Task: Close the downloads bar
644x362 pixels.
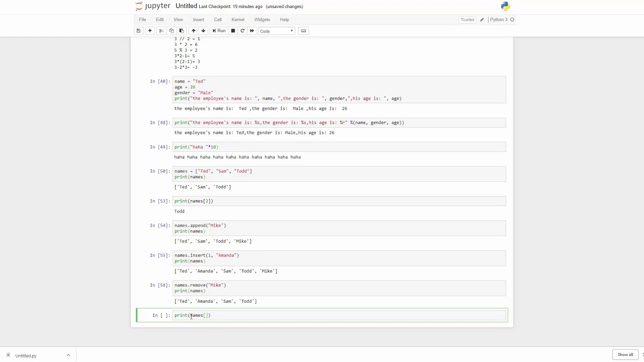Action: click(x=642, y=355)
